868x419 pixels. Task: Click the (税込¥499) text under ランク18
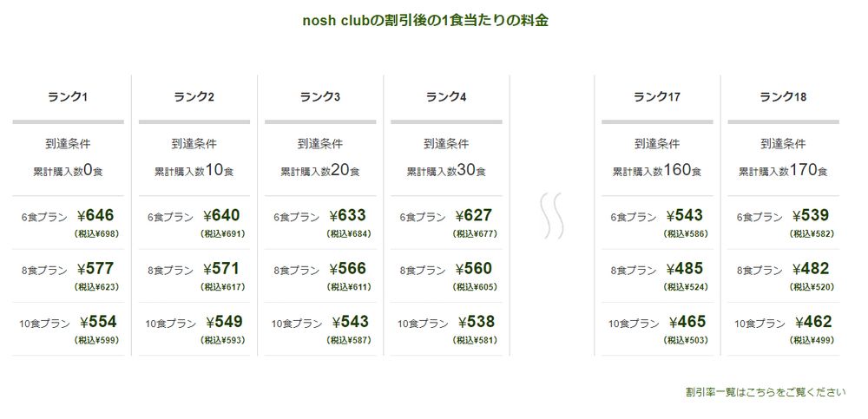click(812, 340)
